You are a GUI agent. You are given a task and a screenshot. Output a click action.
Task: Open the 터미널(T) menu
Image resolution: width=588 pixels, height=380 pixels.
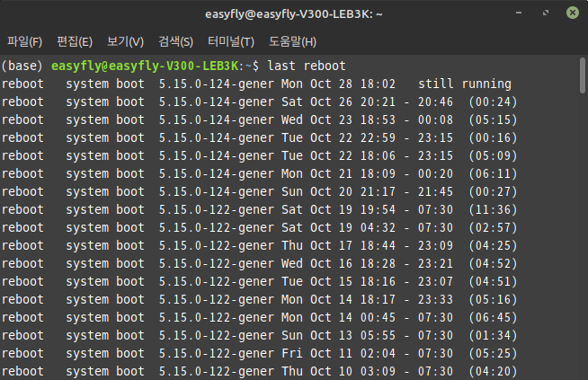231,41
